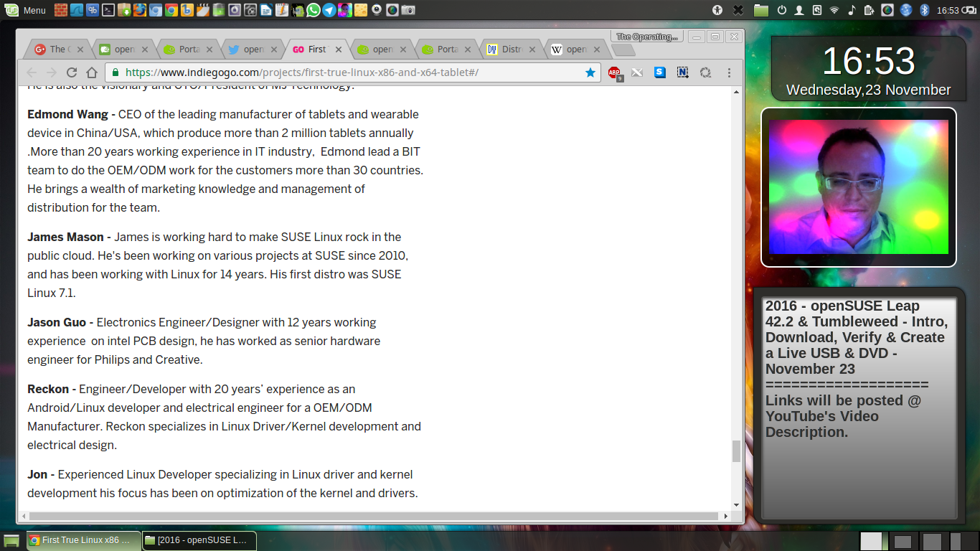This screenshot has height=551, width=980.
Task: Open the Chrome three-dot menu
Action: pyautogui.click(x=729, y=72)
